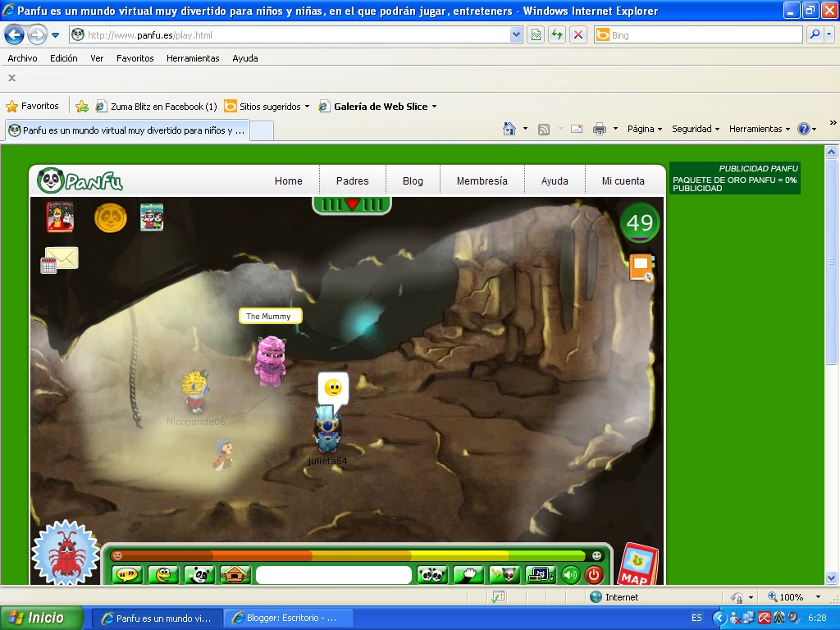
Task: Go to the tree house button
Action: (235, 575)
